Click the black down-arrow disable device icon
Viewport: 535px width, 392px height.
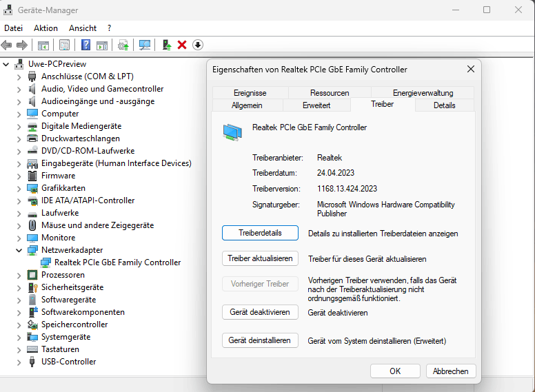coord(198,45)
